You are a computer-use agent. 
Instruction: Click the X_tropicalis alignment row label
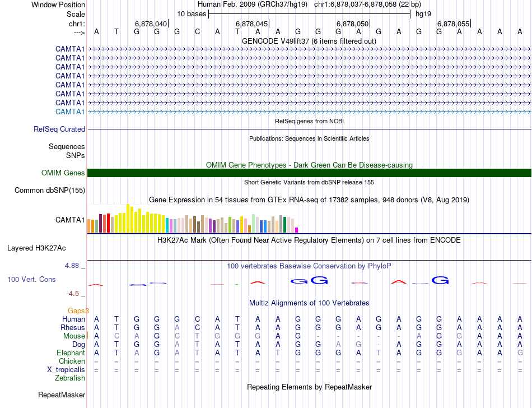66,369
